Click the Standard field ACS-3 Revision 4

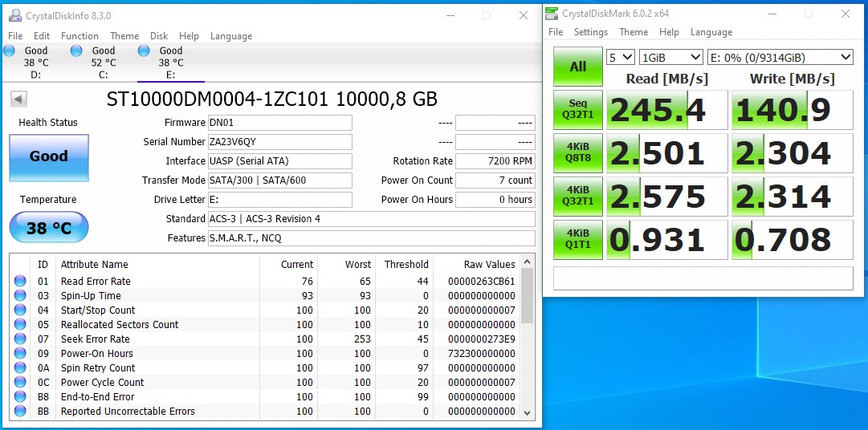pos(372,218)
